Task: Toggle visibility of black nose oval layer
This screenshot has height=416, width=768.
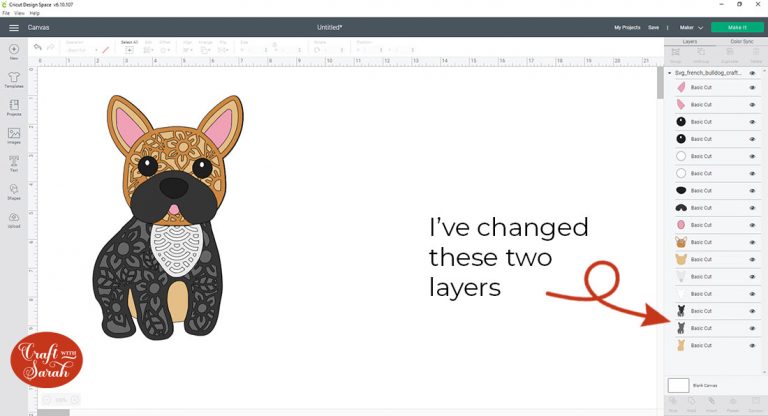Action: tap(752, 191)
